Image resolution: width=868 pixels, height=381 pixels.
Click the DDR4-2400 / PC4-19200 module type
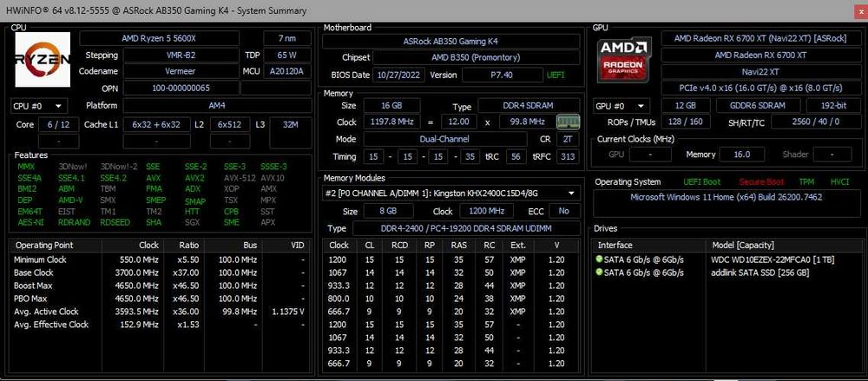pyautogui.click(x=466, y=228)
